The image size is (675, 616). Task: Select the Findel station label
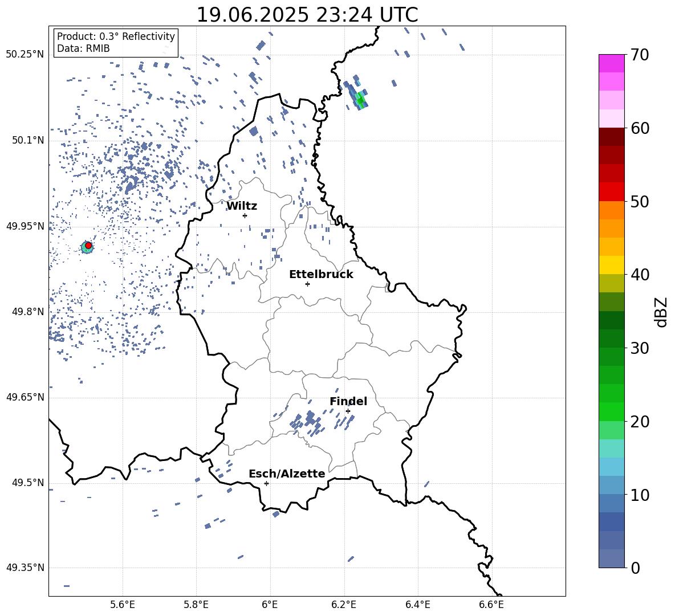pos(348,401)
